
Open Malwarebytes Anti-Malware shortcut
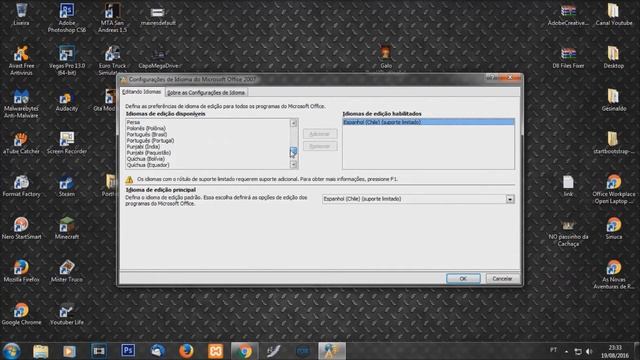[x=21, y=103]
